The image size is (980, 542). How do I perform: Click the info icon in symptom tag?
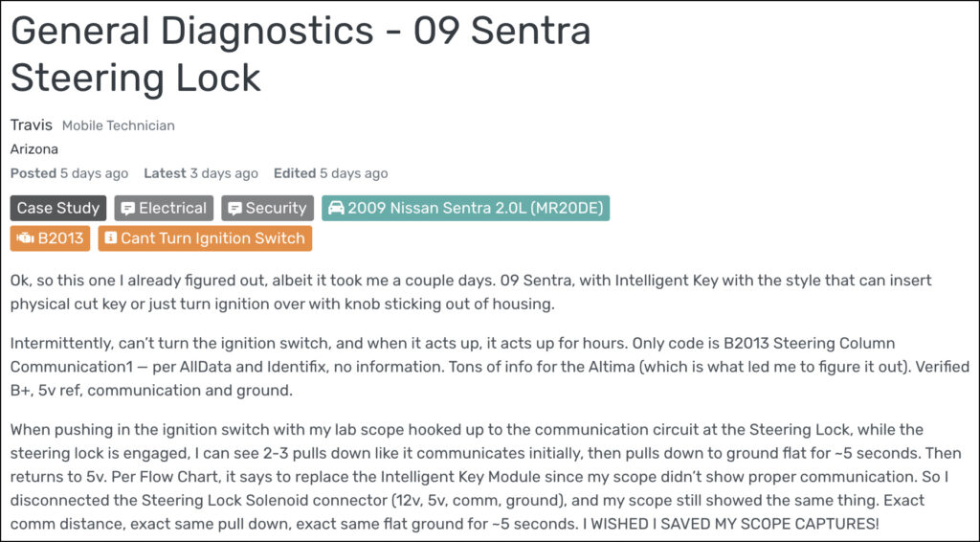[110, 237]
